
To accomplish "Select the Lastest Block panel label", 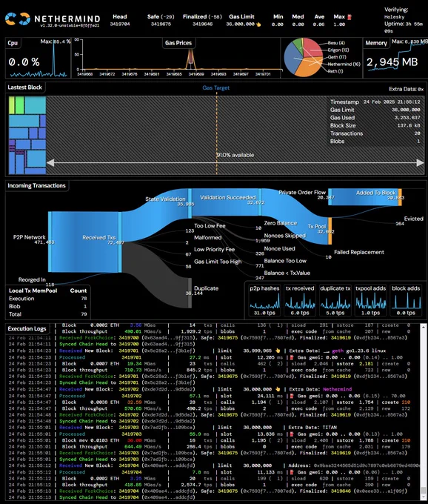I will tap(24, 87).
